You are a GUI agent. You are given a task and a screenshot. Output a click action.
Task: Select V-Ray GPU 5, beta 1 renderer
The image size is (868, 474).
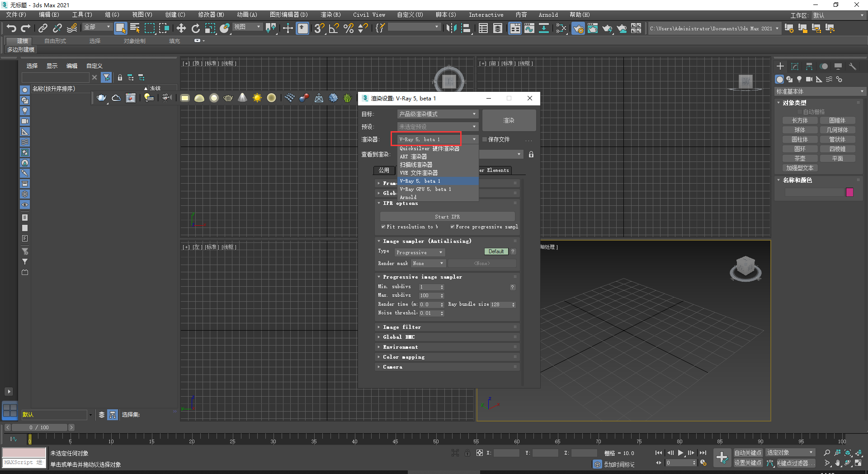(x=425, y=189)
